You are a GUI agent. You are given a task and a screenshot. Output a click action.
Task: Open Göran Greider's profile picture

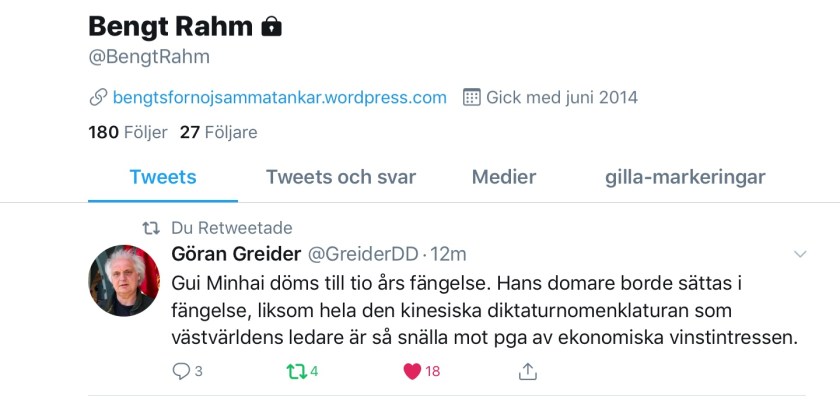pyautogui.click(x=124, y=281)
